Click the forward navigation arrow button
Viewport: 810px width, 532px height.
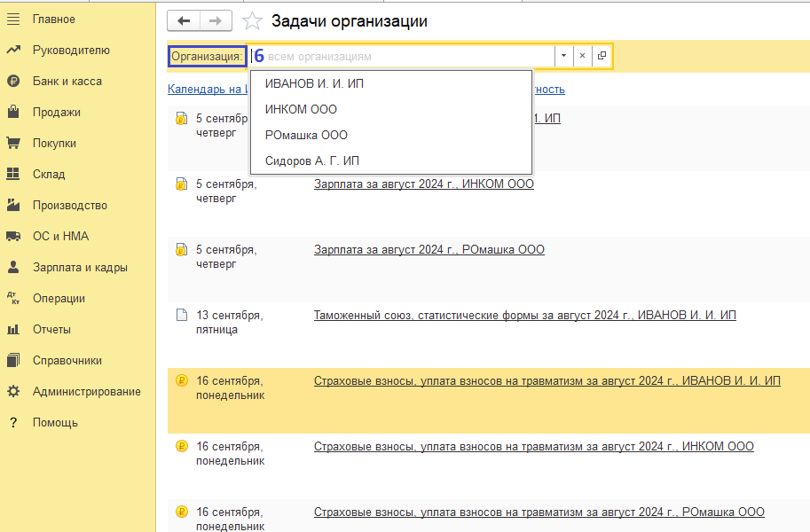coord(216,20)
